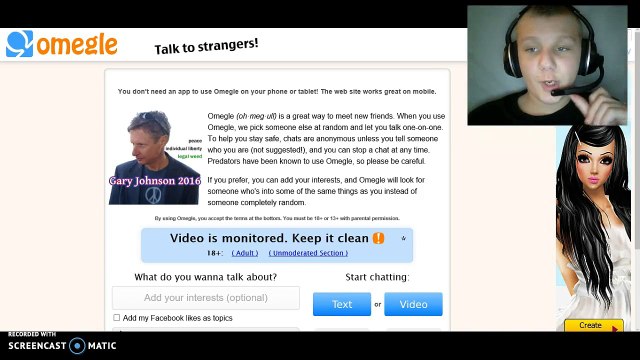Click the page vertical scrollbar

click(636, 180)
